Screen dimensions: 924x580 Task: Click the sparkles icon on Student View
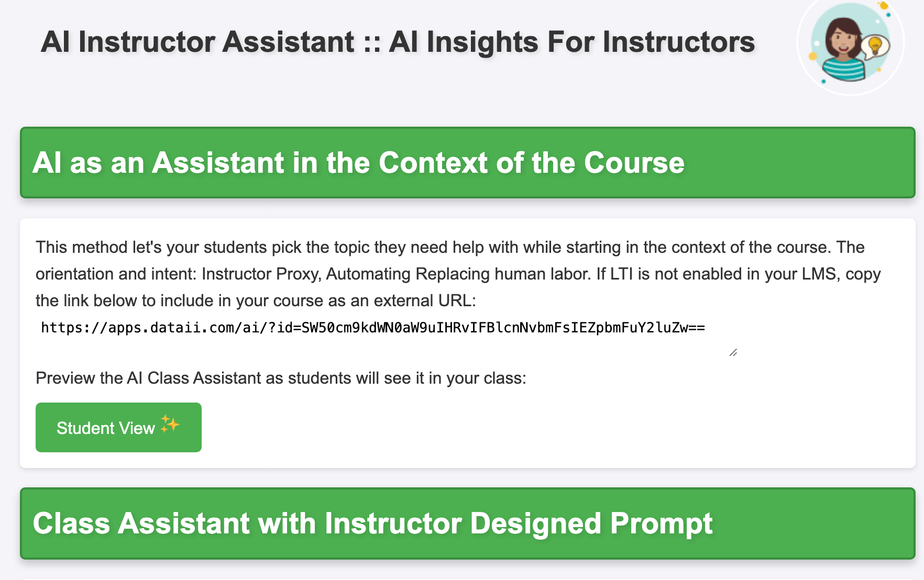170,424
